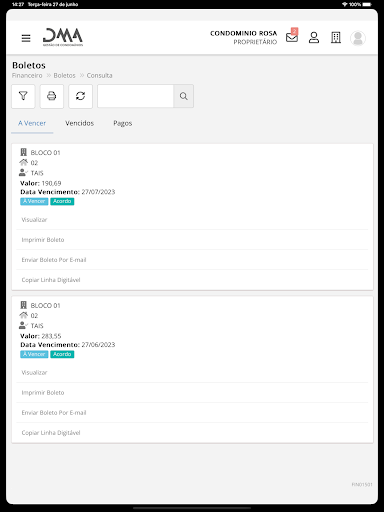Select the condominium building icon in header

click(x=336, y=38)
